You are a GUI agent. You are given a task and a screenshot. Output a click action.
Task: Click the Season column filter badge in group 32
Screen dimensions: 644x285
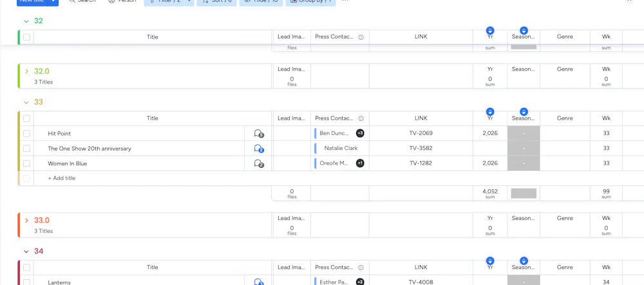tap(524, 30)
